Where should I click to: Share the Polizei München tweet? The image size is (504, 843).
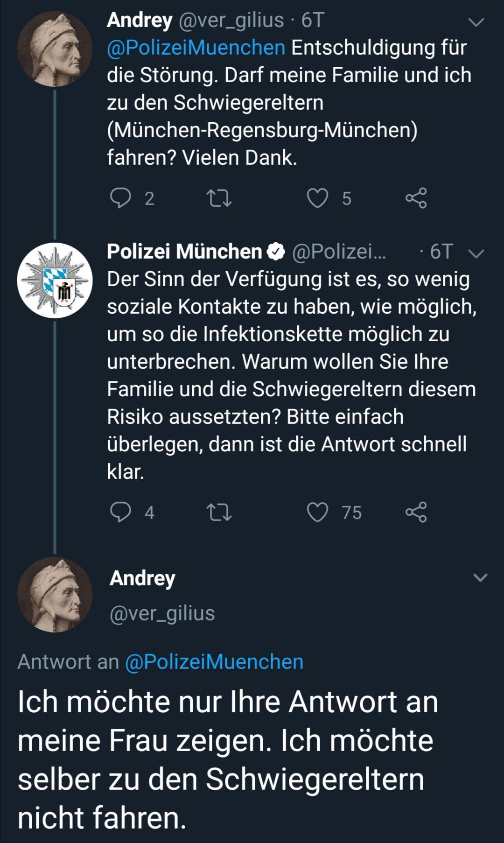(416, 512)
